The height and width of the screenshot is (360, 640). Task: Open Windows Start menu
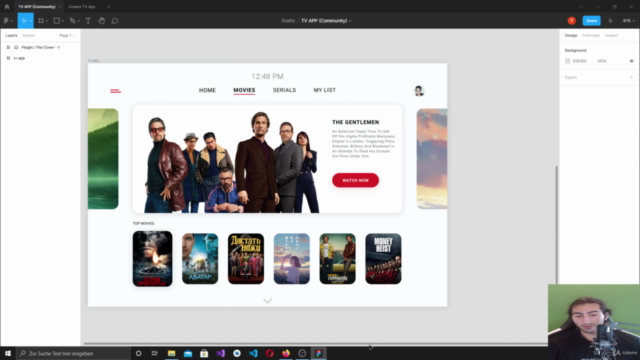click(x=8, y=353)
